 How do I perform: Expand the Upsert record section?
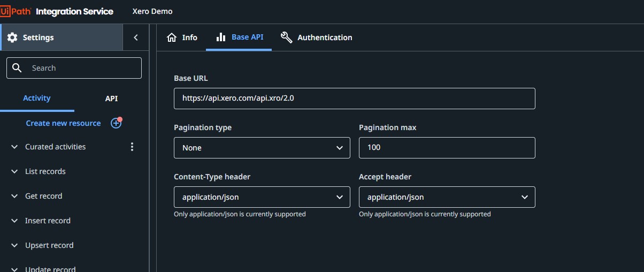[x=14, y=245]
